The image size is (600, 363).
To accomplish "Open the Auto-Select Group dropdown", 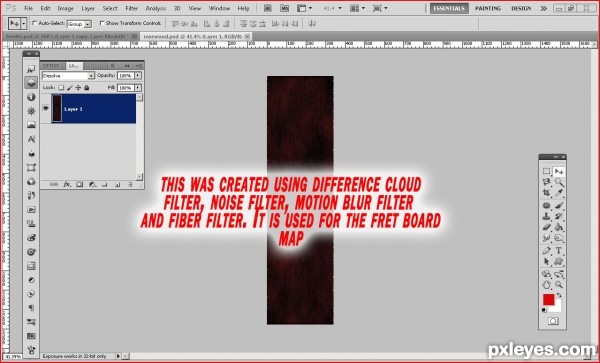I will (x=79, y=24).
